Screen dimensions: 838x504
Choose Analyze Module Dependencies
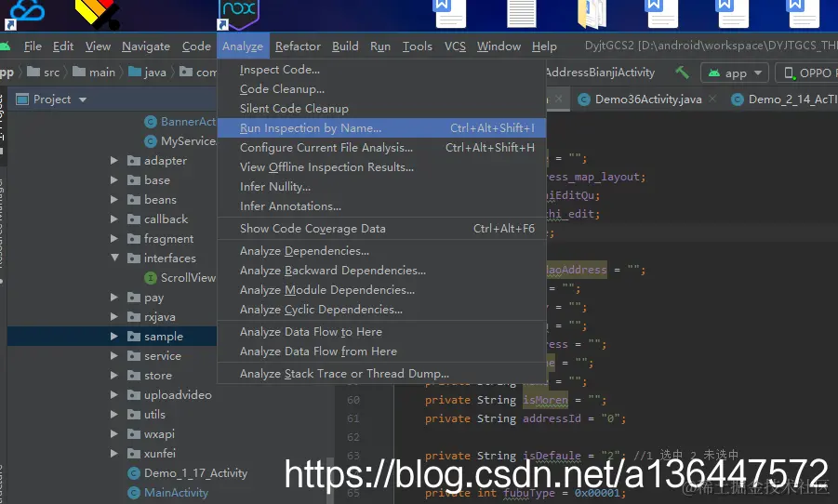(x=381, y=290)
